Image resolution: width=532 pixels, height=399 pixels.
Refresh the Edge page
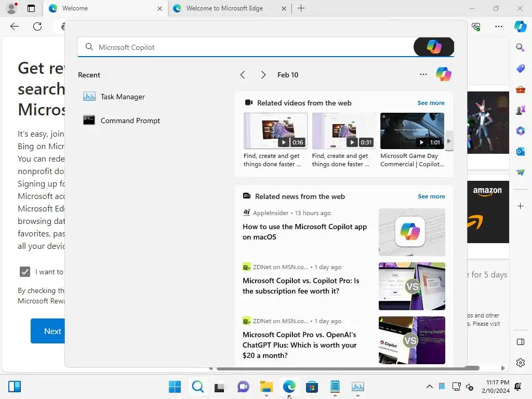pos(37,26)
